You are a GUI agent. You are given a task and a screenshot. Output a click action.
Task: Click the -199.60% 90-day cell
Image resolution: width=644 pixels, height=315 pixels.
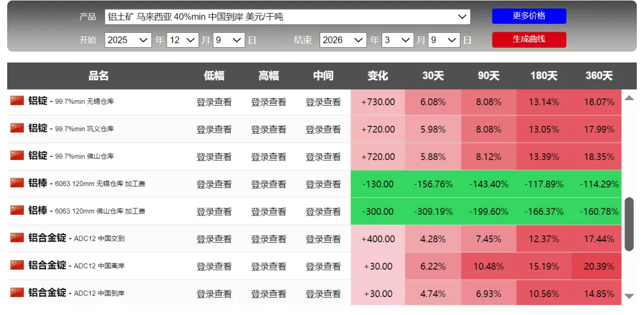pos(488,212)
